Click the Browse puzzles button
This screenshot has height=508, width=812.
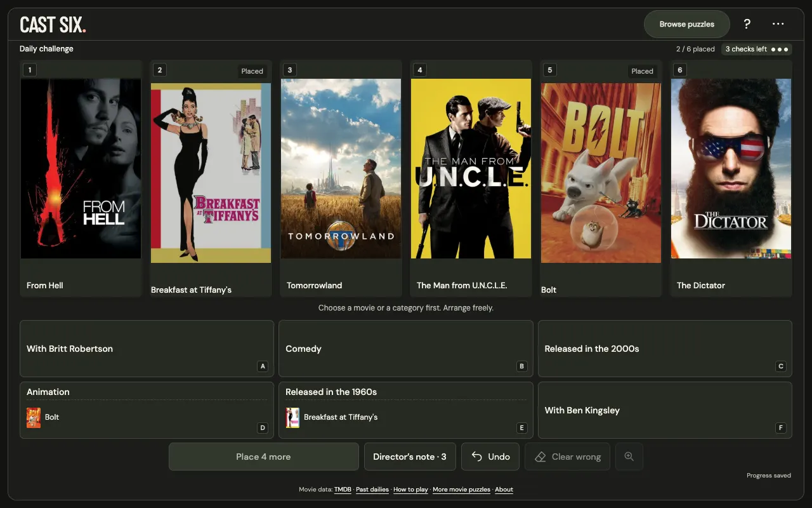tap(687, 24)
